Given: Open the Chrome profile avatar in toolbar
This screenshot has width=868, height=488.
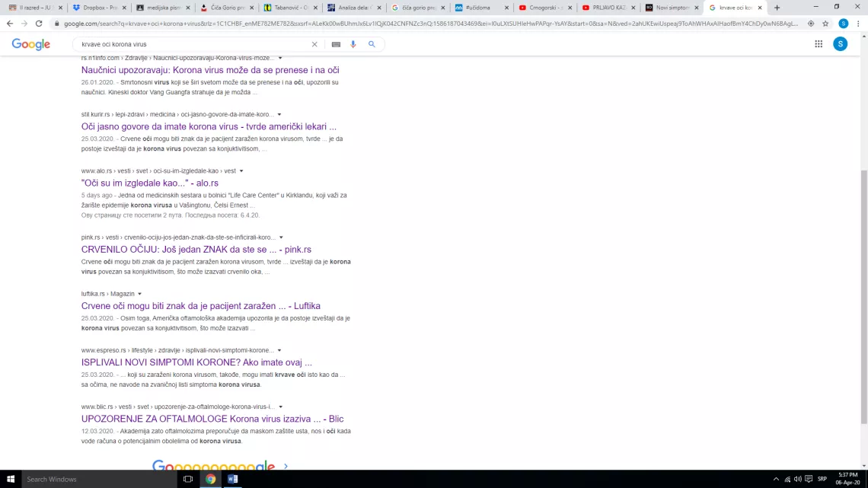Looking at the screenshot, I should click(843, 24).
